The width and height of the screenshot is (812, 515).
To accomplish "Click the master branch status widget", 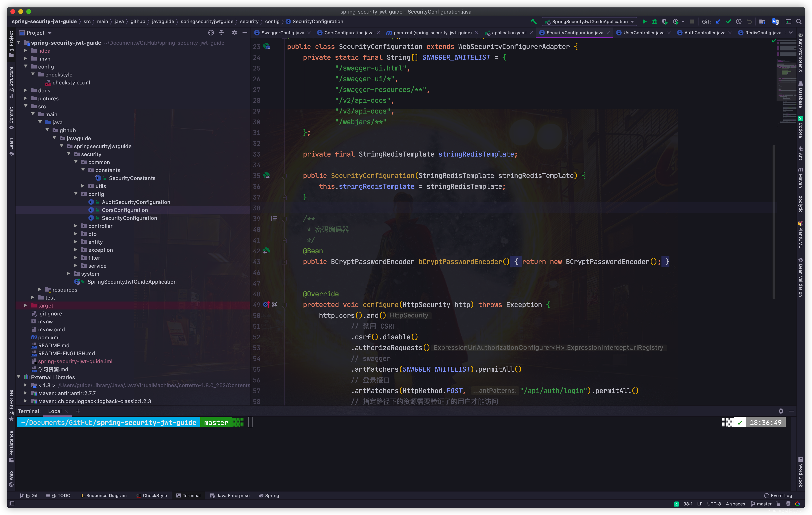I will pos(761,504).
